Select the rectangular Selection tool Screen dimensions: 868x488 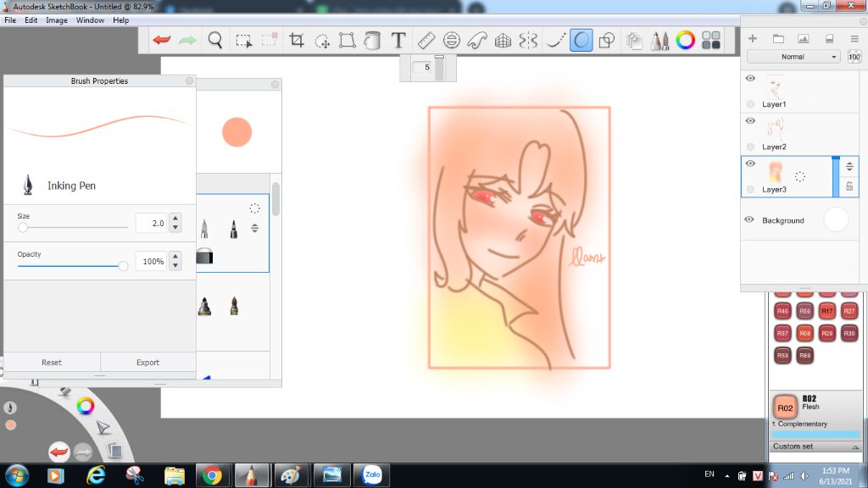243,41
